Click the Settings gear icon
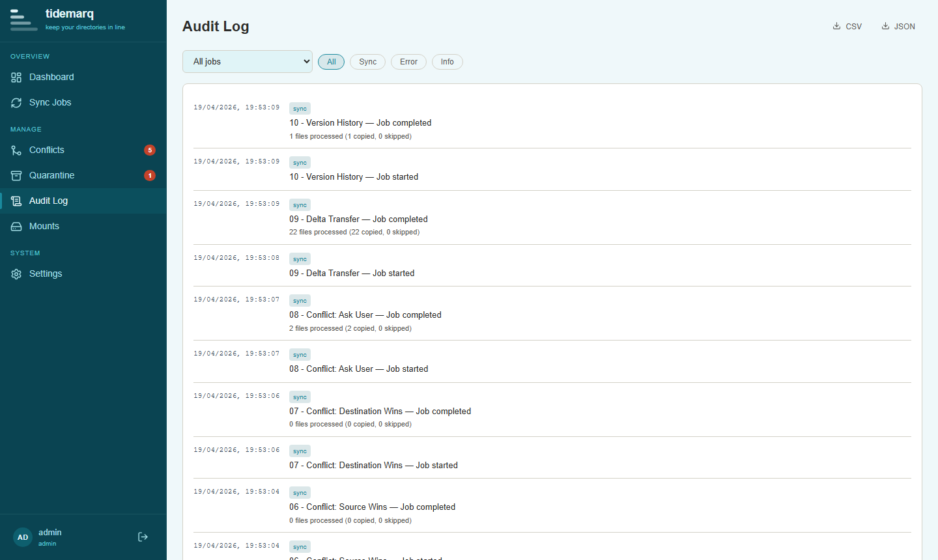Image resolution: width=938 pixels, height=560 pixels. pos(16,274)
